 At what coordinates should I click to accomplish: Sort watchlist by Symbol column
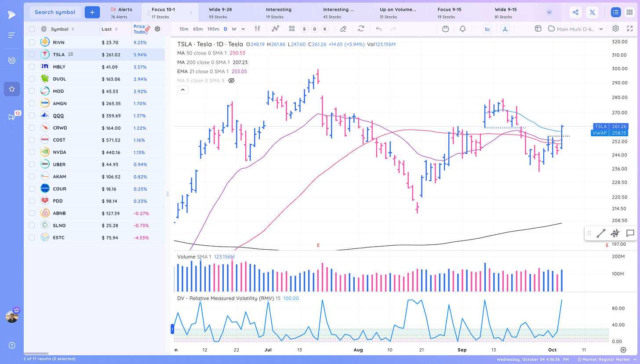click(62, 29)
